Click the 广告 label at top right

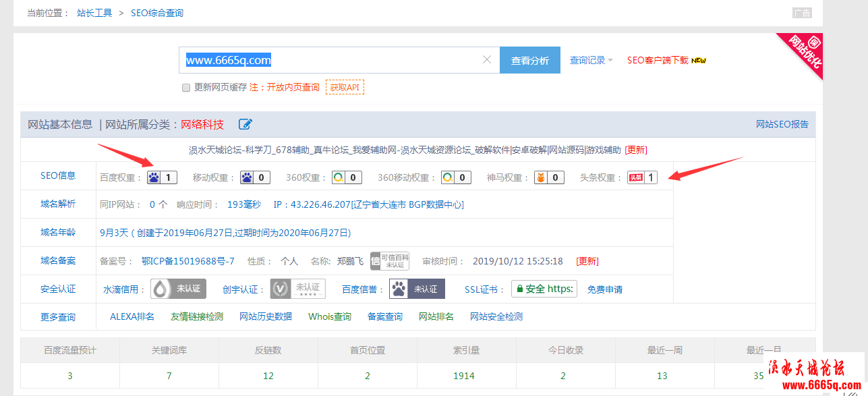pyautogui.click(x=802, y=13)
